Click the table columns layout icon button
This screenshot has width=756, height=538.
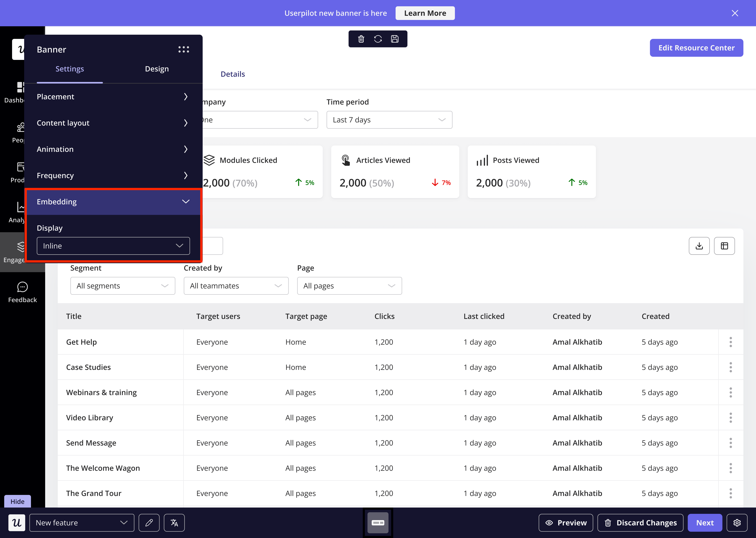[724, 246]
